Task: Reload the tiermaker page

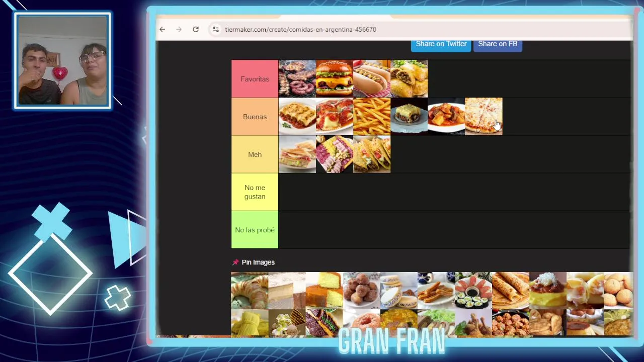Action: click(196, 30)
